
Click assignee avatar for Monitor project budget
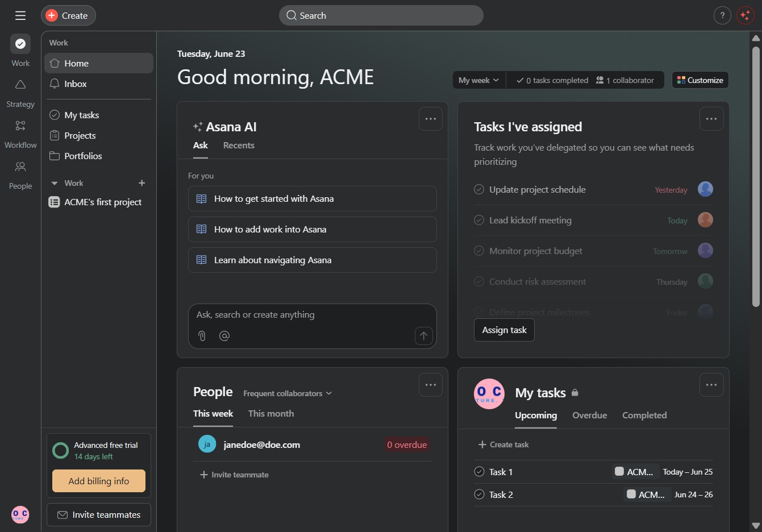tap(705, 251)
